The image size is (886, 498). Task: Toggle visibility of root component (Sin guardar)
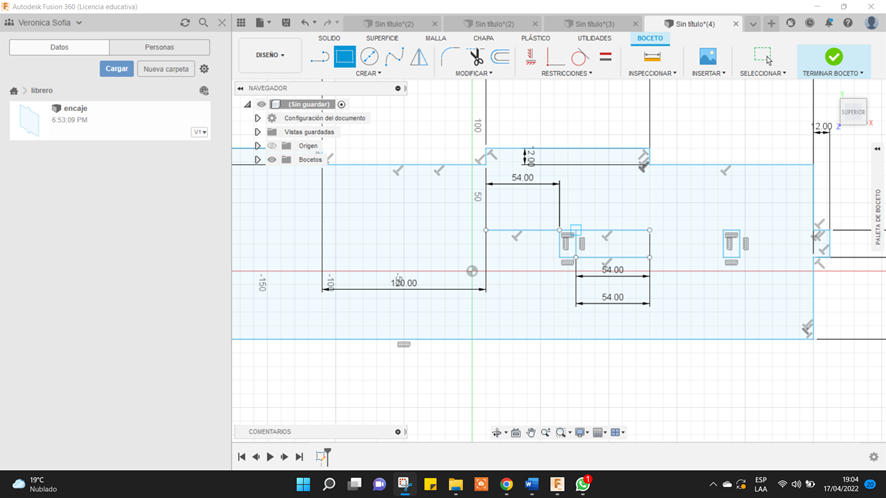point(261,104)
